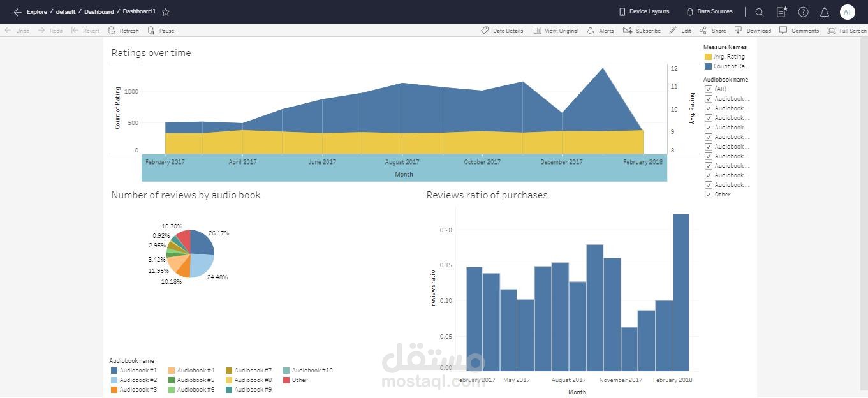Click the 'Measure Names' legend heading
The image size is (868, 398).
(x=725, y=47)
